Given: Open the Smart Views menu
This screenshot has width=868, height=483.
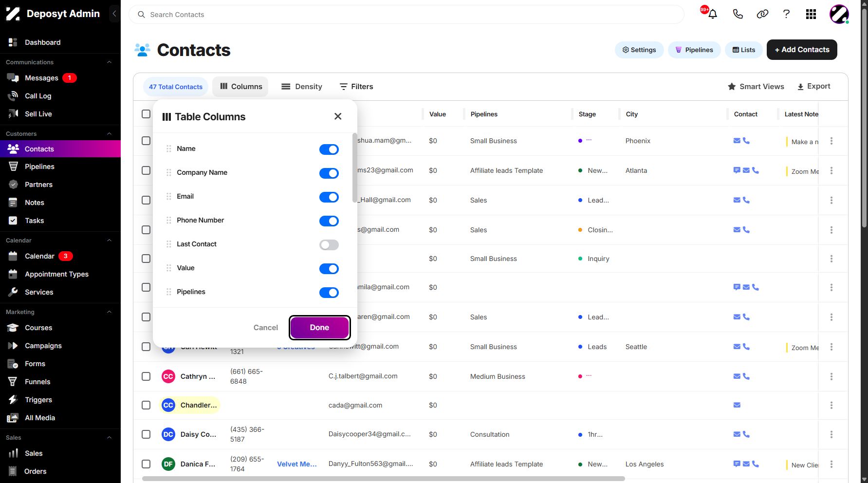Looking at the screenshot, I should coord(756,87).
